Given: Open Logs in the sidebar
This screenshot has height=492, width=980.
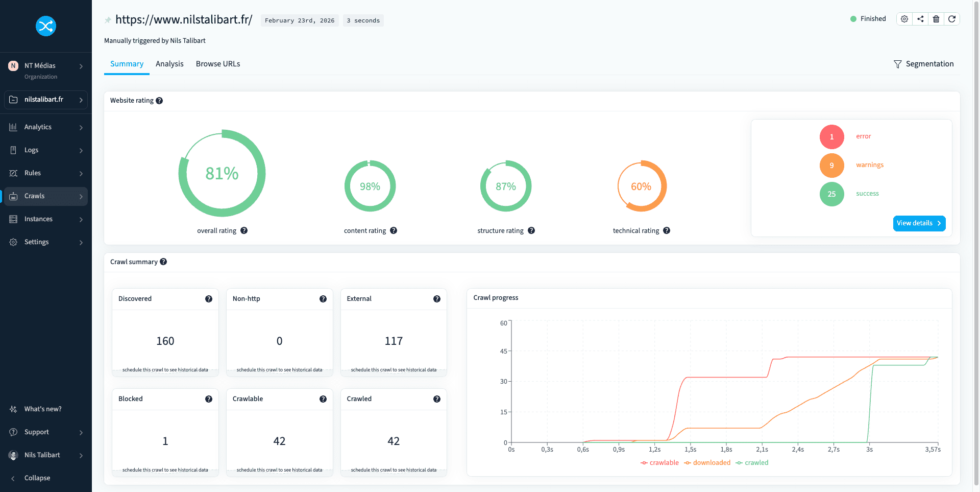Looking at the screenshot, I should [x=46, y=150].
